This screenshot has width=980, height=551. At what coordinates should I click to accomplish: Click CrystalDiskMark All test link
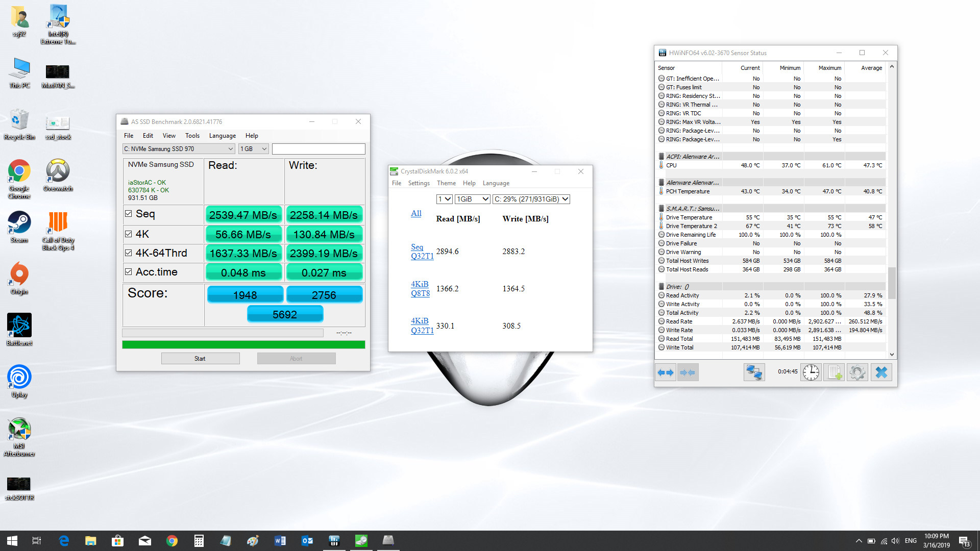tap(416, 213)
